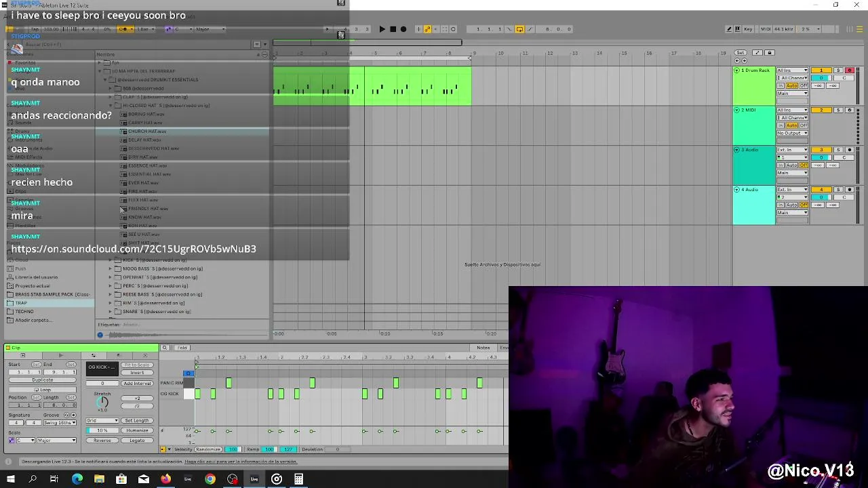Screen dimensions: 868x488
Task: Click the Humanize button
Action: [137, 430]
